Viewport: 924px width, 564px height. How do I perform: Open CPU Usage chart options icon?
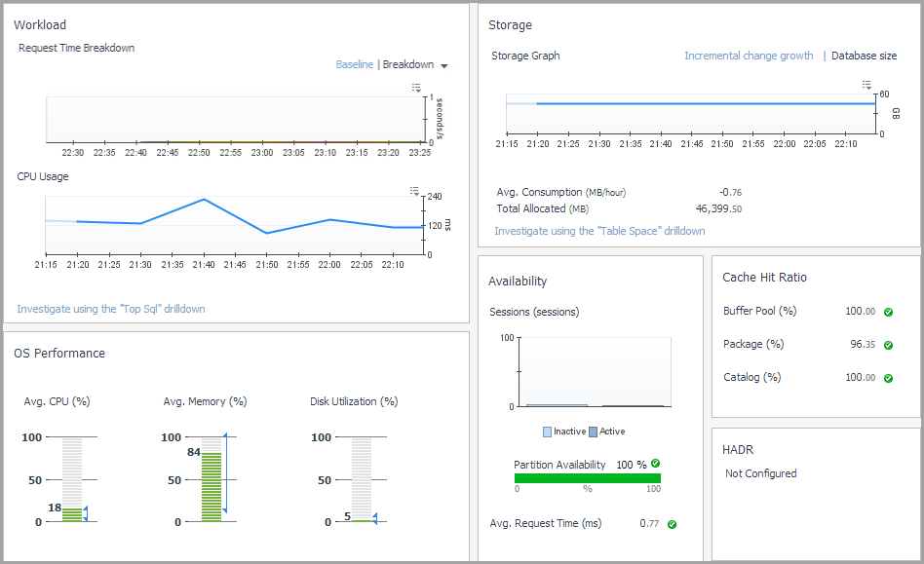tap(414, 190)
